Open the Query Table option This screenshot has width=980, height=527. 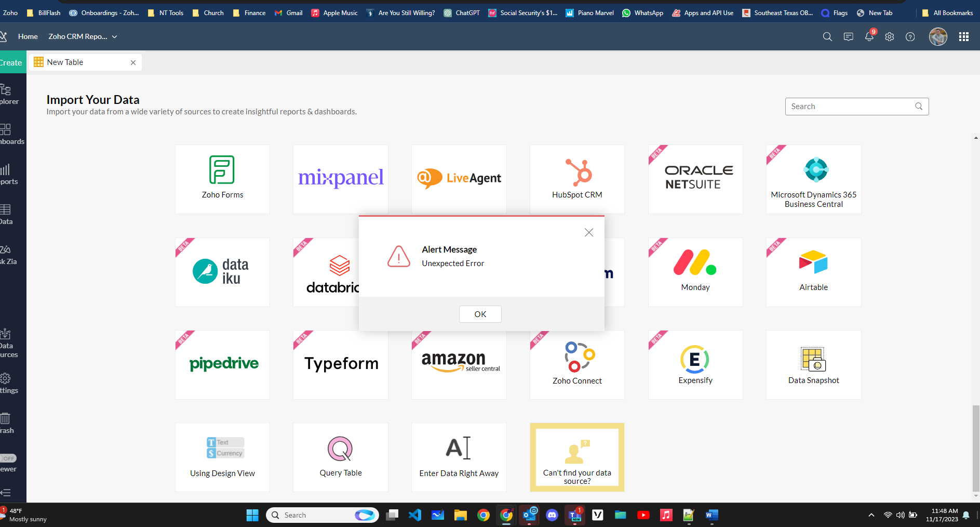[341, 457]
